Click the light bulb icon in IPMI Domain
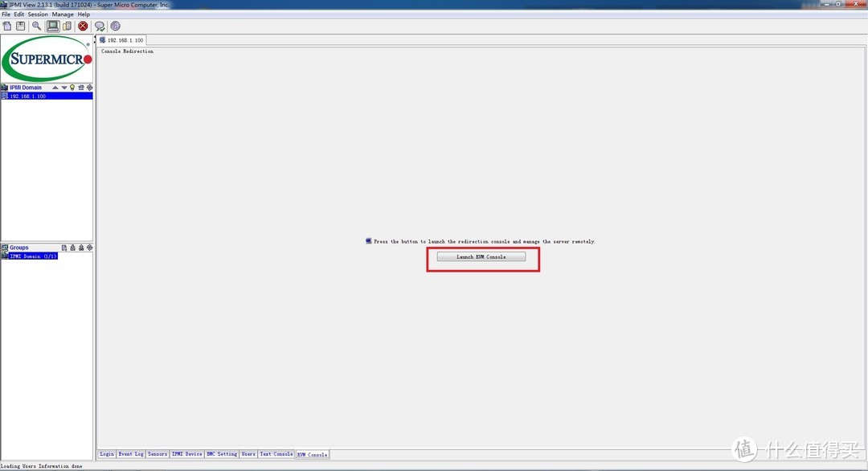Image resolution: width=868 pixels, height=471 pixels. coord(72,88)
